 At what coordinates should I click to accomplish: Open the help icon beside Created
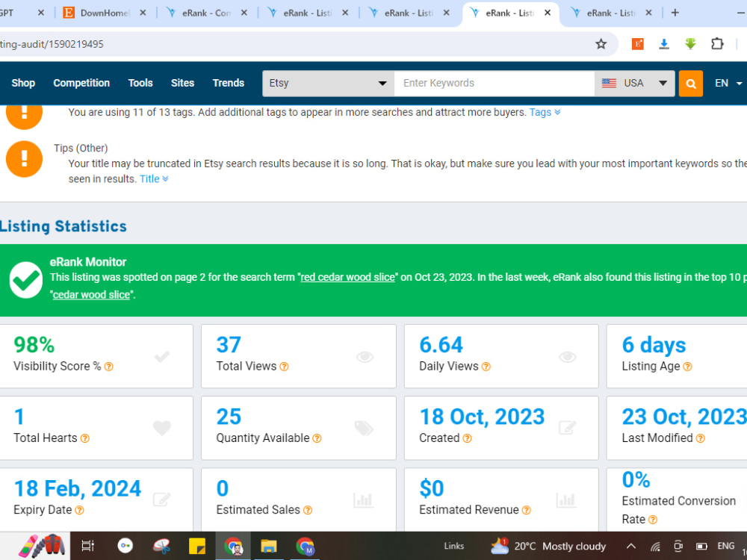coord(467,438)
